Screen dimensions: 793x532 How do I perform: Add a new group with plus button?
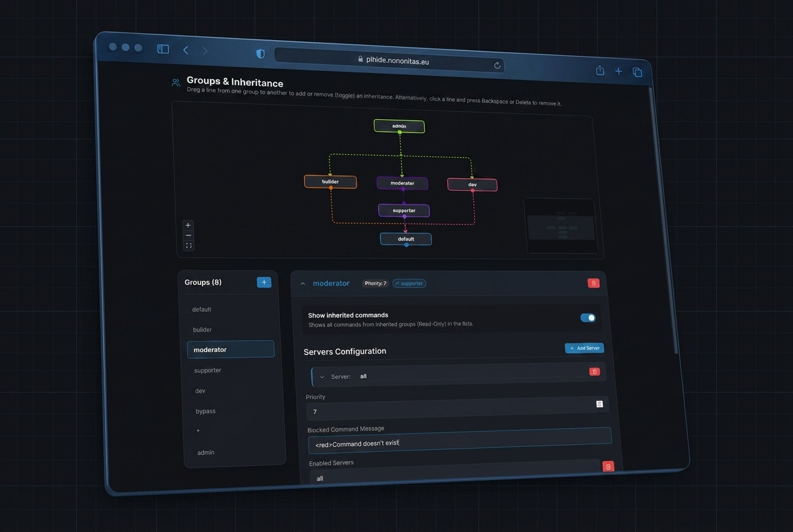(264, 282)
